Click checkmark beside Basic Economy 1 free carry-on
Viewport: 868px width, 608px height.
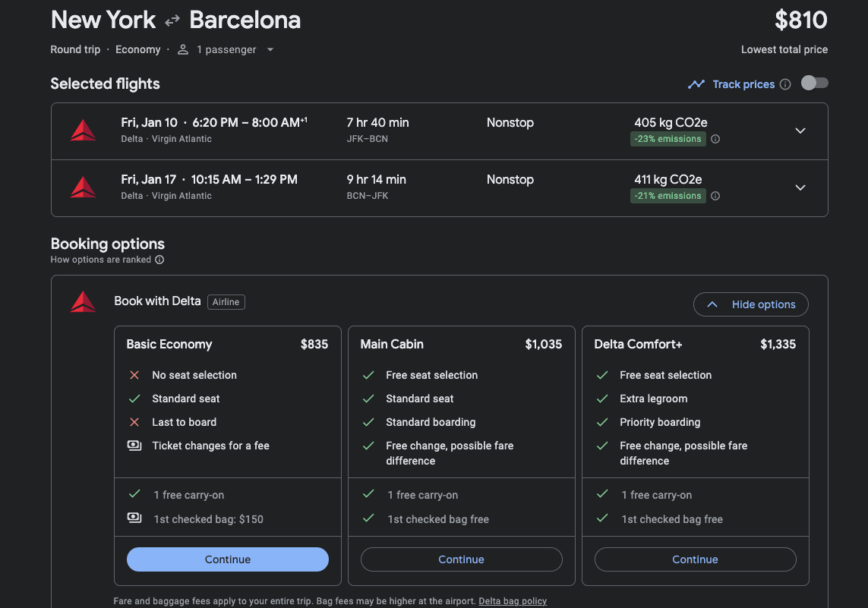point(134,493)
